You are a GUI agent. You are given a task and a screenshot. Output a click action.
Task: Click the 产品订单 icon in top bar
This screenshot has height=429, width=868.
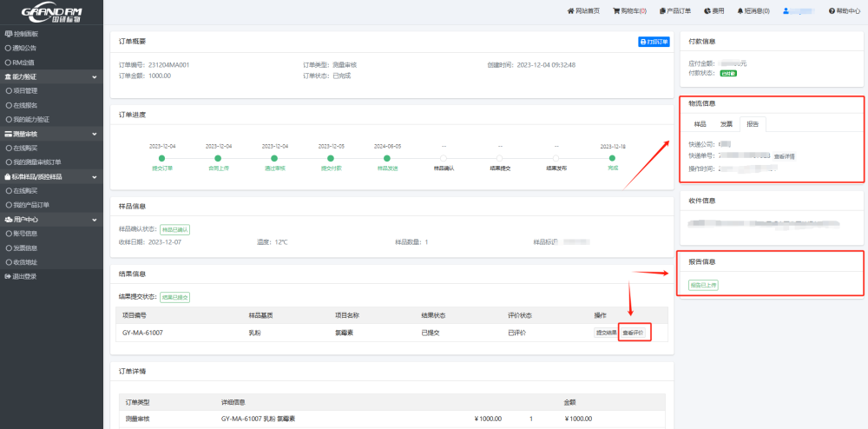click(662, 11)
